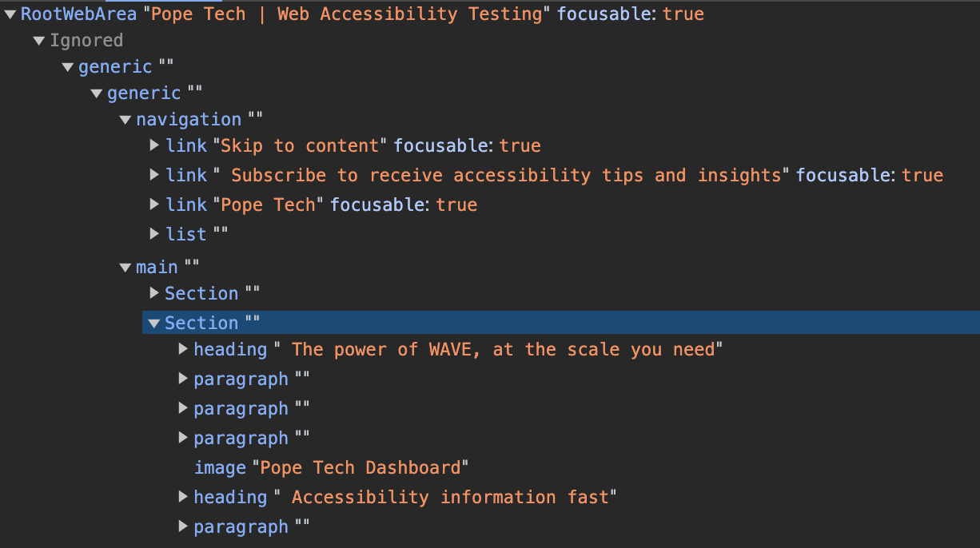The height and width of the screenshot is (548, 980).
Task: Expand the 'Accessibility information fast' heading node
Action: [x=183, y=497]
